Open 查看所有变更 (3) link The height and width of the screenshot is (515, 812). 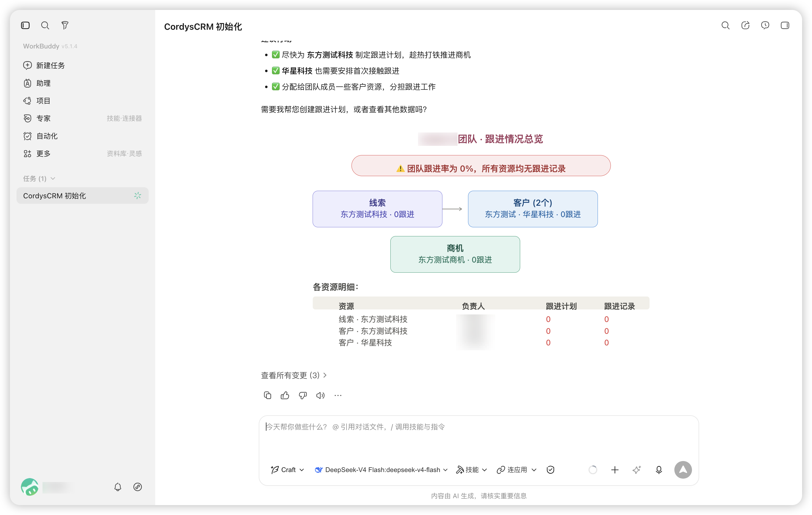coord(294,375)
